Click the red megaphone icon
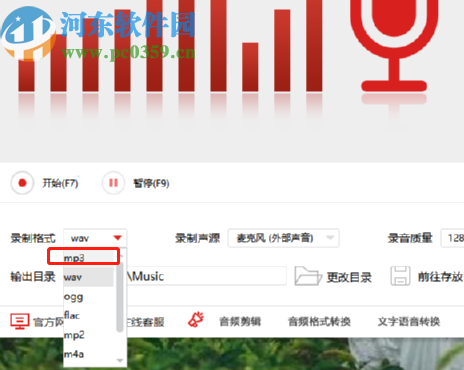This screenshot has height=370, width=464. (196, 320)
